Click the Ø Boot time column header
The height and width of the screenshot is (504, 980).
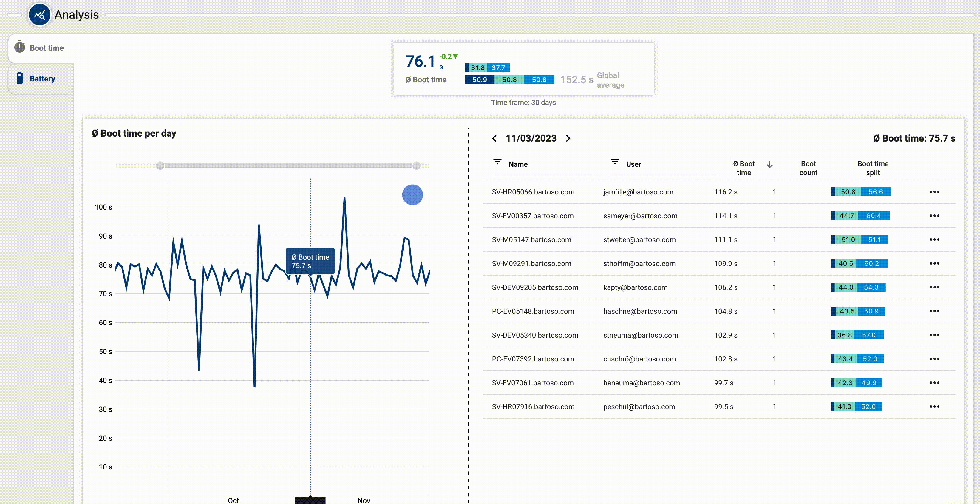pos(744,168)
